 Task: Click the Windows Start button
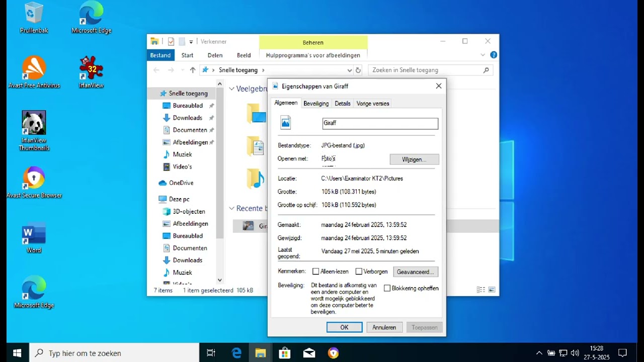[x=17, y=353]
